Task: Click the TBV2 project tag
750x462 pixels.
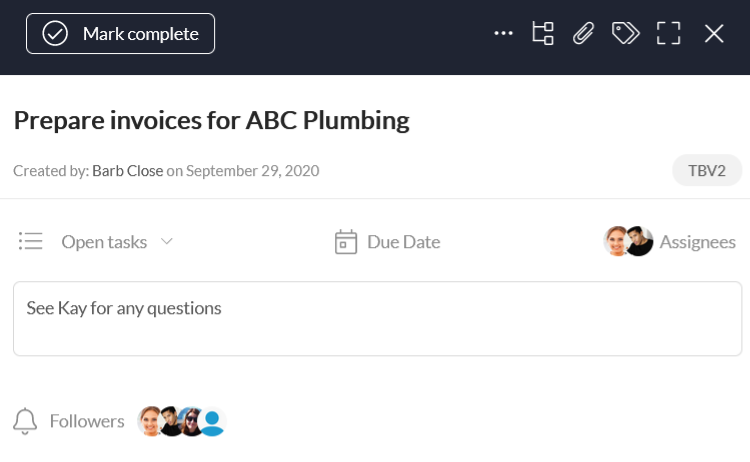Action: coord(706,170)
